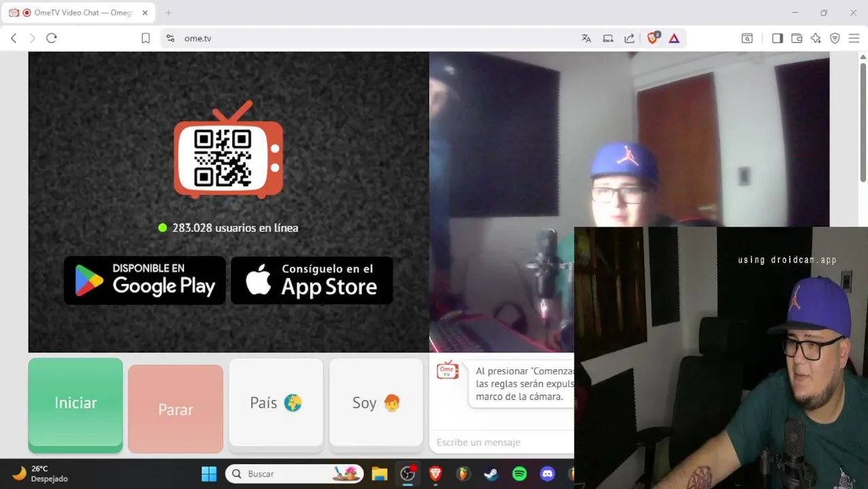Open Leo AI assistant icon

coord(816,39)
